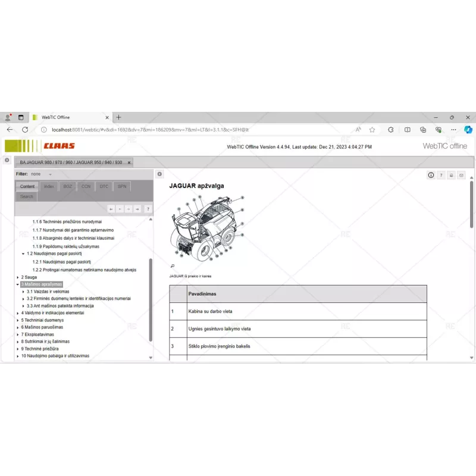
Task: Click the info icon above the content view
Action: [x=431, y=176]
